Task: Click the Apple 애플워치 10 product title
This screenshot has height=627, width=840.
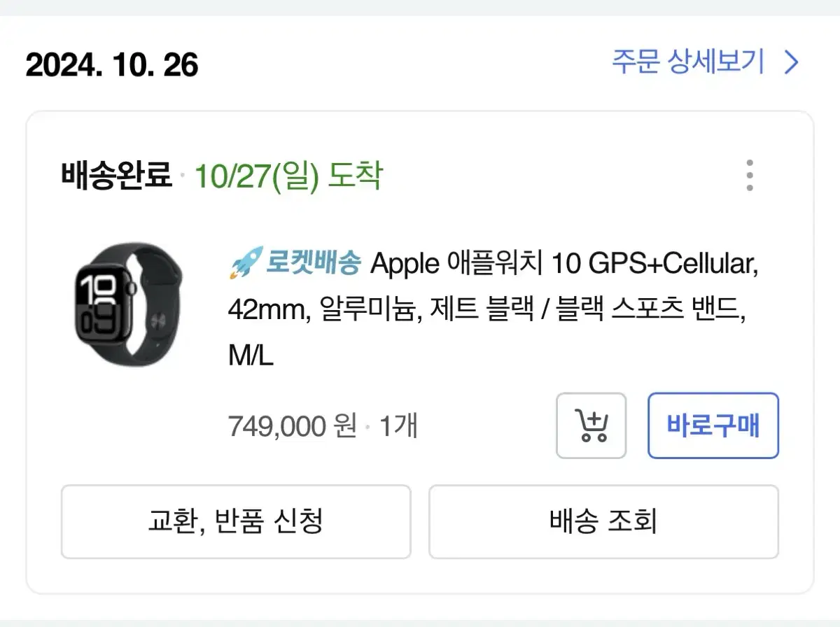Action: pos(490,263)
